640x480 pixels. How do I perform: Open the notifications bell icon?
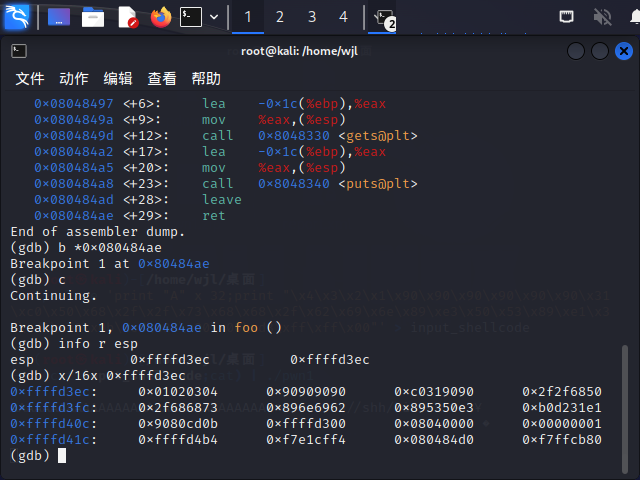click(x=635, y=17)
